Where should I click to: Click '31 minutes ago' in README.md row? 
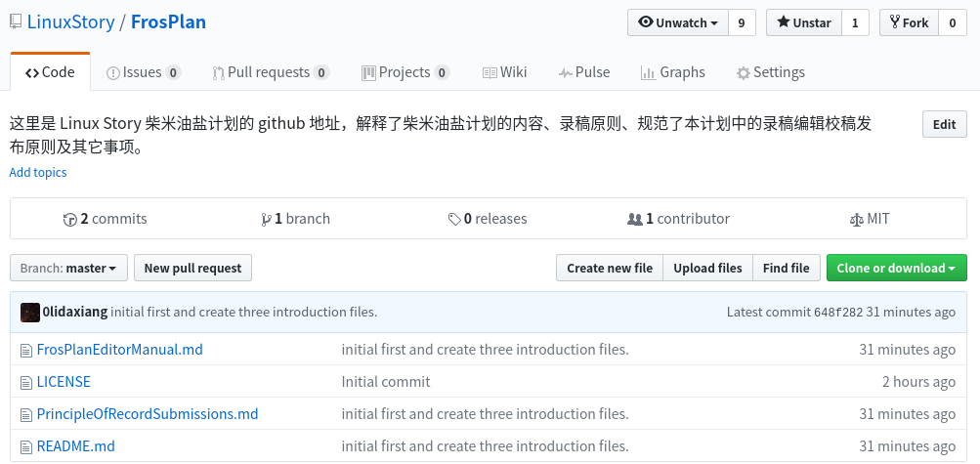pos(908,447)
